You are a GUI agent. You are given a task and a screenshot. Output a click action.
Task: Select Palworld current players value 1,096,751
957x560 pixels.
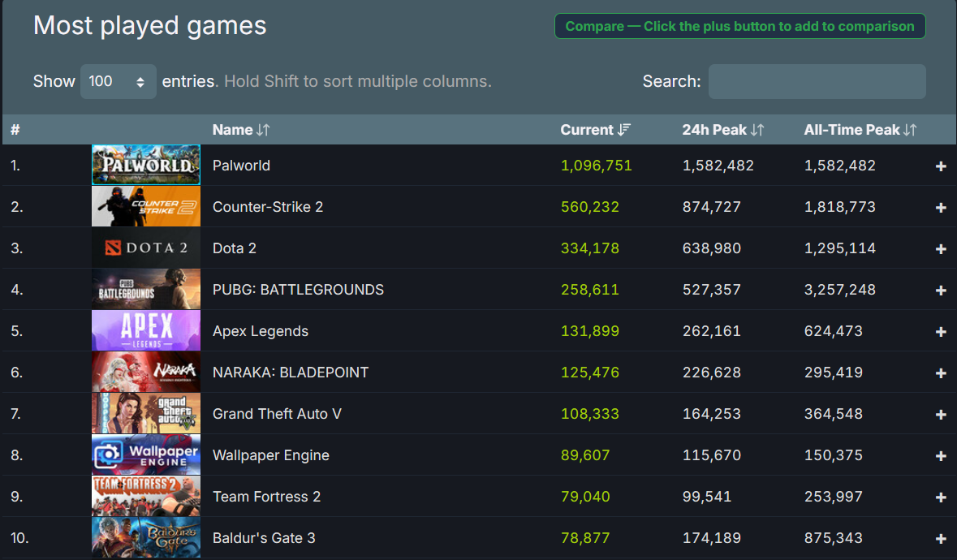(597, 166)
